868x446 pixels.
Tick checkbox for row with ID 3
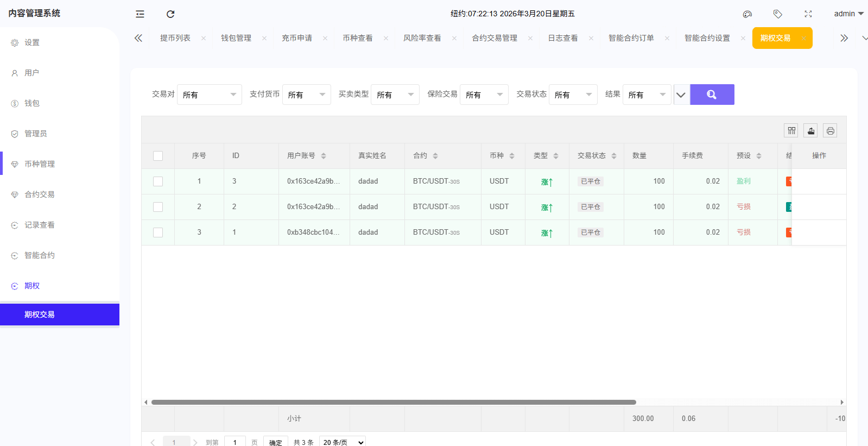click(158, 181)
